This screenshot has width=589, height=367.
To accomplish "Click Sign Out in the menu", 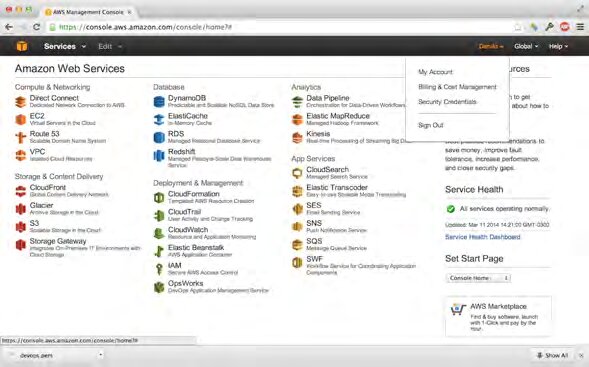I will 430,125.
